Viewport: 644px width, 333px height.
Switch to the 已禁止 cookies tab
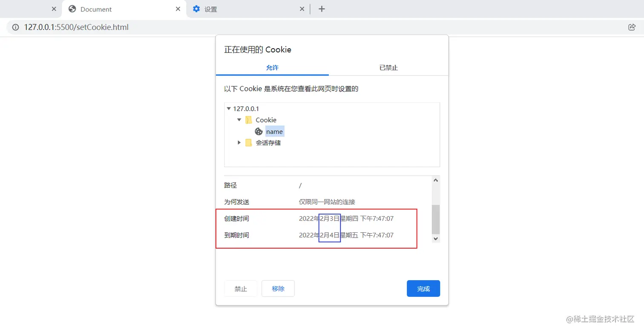coord(388,67)
